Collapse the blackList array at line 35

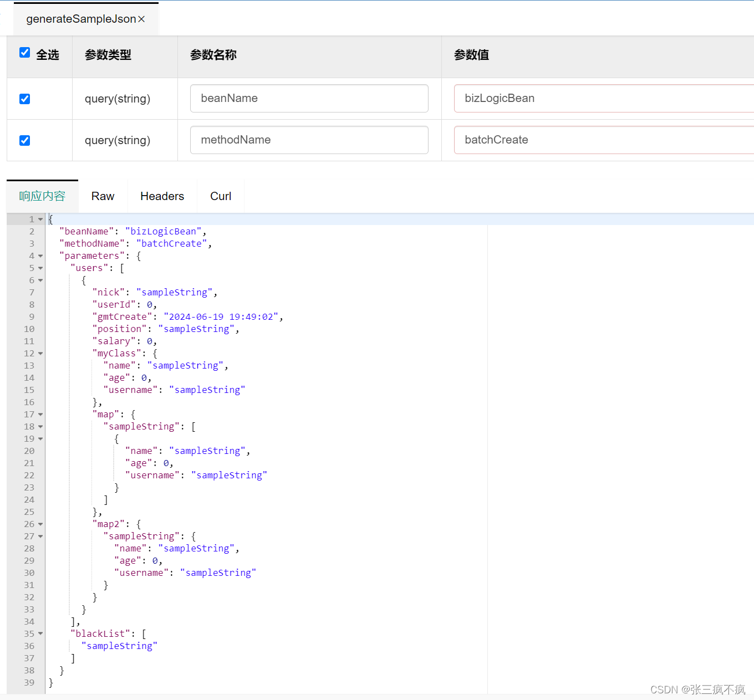(x=40, y=634)
